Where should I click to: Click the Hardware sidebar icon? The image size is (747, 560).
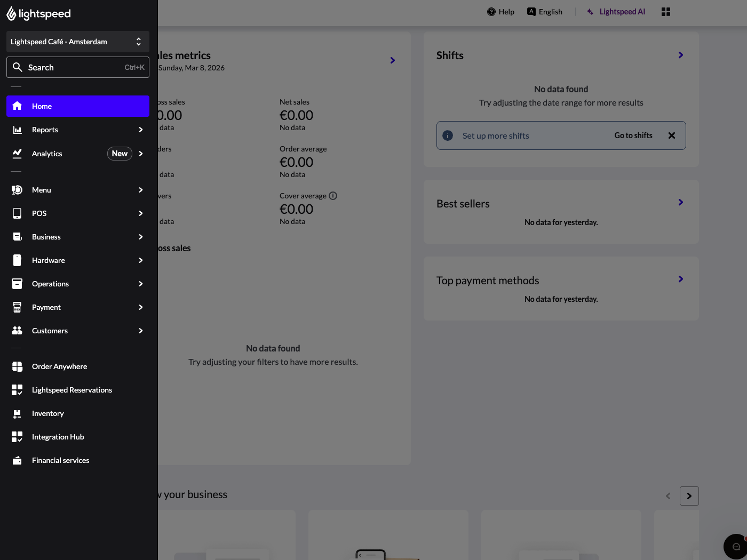point(17,260)
